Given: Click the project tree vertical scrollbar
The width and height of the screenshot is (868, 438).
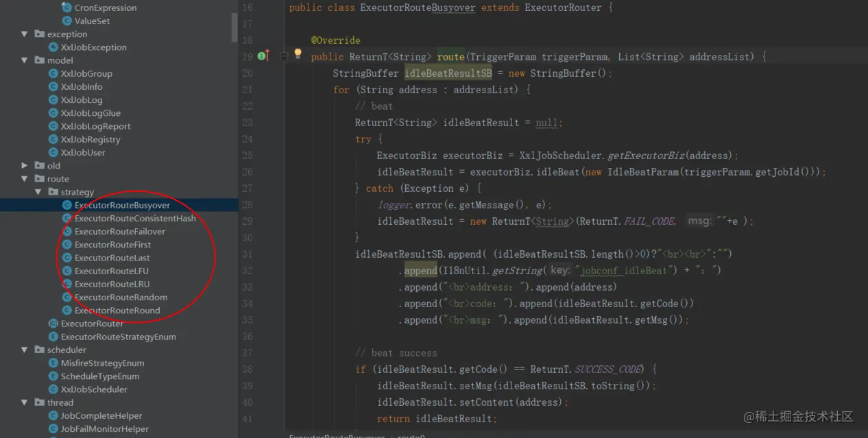Looking at the screenshot, I should point(234,27).
